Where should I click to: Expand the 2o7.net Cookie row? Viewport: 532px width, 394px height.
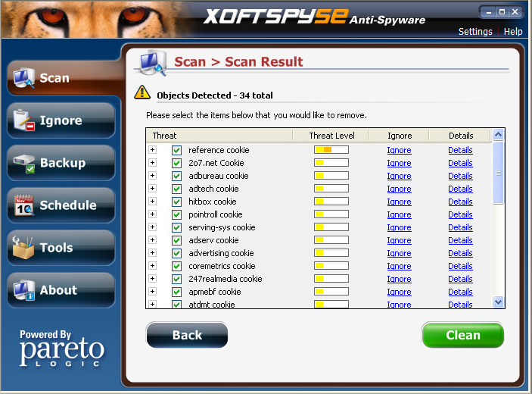pyautogui.click(x=152, y=163)
